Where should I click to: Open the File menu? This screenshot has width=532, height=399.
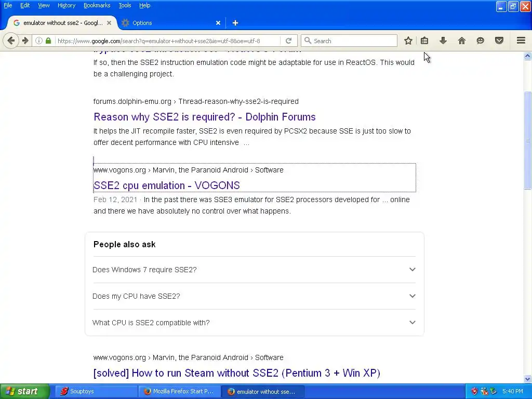point(8,5)
